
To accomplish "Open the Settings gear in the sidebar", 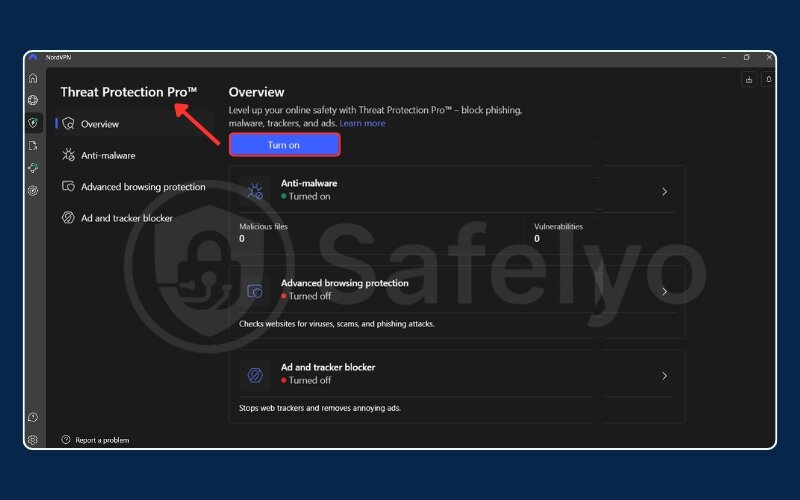I will pyautogui.click(x=33, y=440).
